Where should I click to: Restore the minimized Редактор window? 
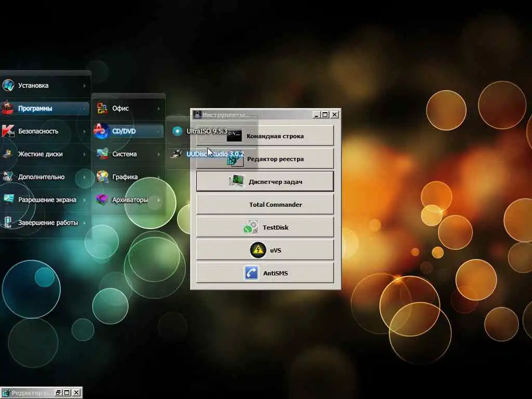tap(58, 393)
